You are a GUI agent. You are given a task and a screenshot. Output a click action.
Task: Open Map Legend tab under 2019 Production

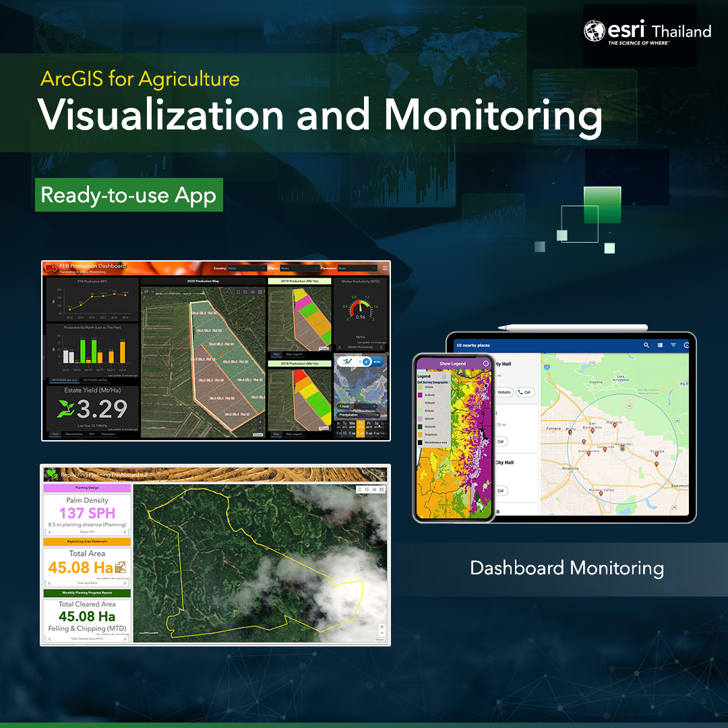coord(294,355)
